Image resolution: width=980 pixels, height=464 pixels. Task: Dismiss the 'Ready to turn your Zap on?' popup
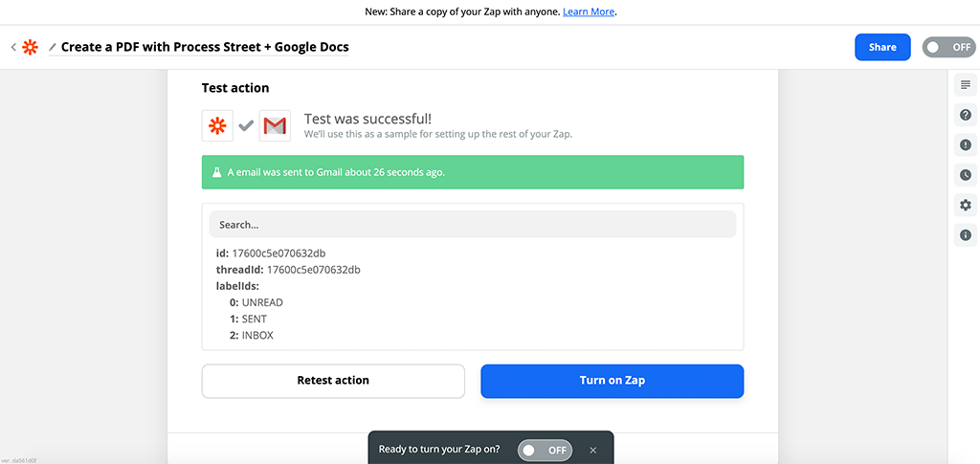(592, 450)
